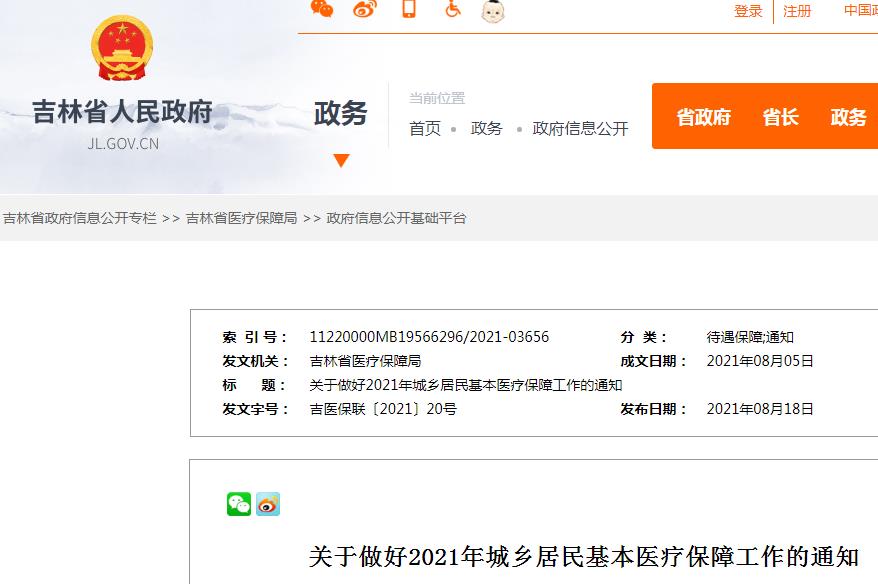Viewport: 878px width, 584px height.
Task: Click the national emblem logo
Action: coord(122,48)
